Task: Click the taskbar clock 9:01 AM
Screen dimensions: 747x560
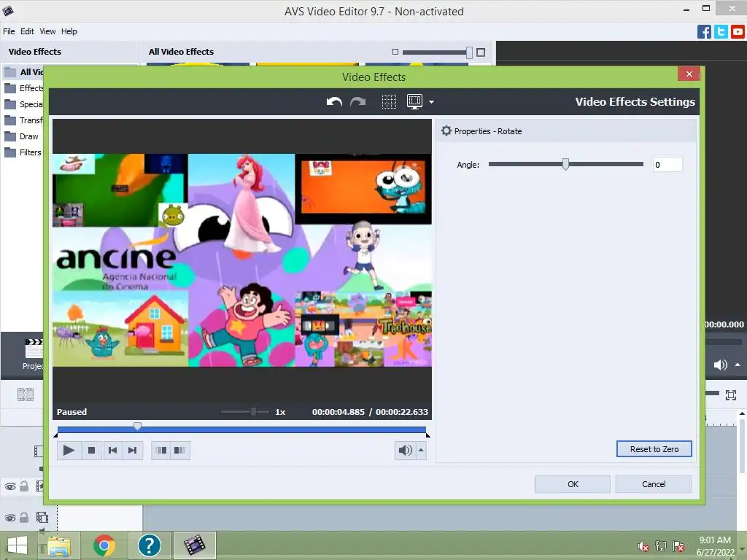Action: (x=715, y=540)
